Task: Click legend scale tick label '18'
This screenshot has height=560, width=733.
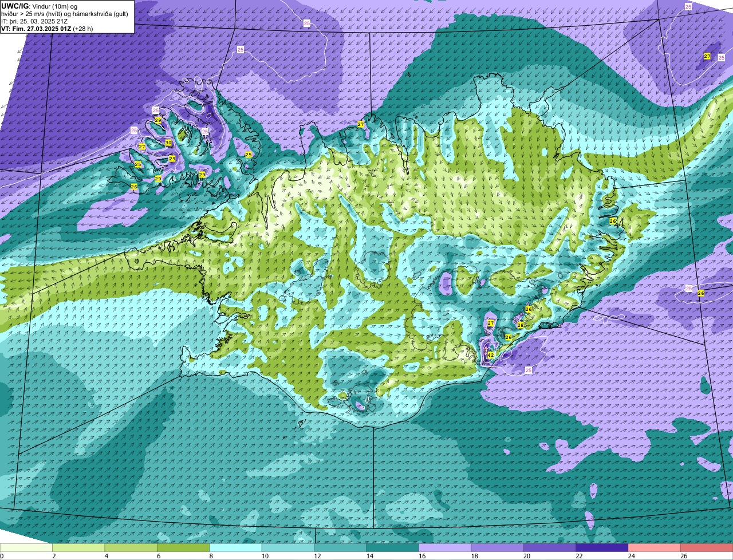Action: [474, 556]
